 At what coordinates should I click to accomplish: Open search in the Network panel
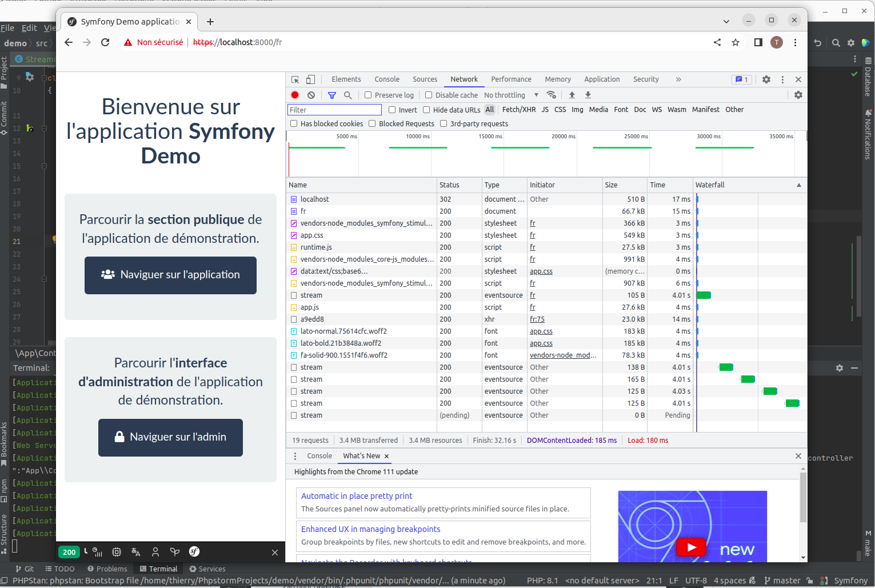pyautogui.click(x=347, y=95)
